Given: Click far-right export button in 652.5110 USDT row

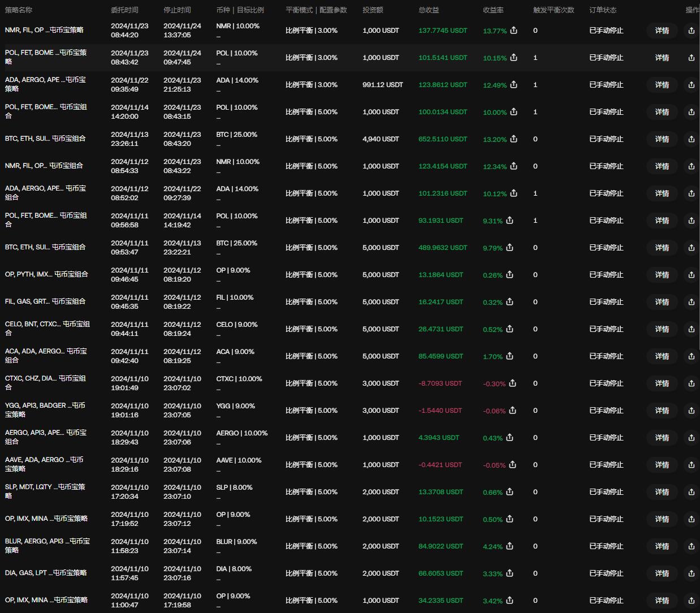Looking at the screenshot, I should [x=691, y=139].
